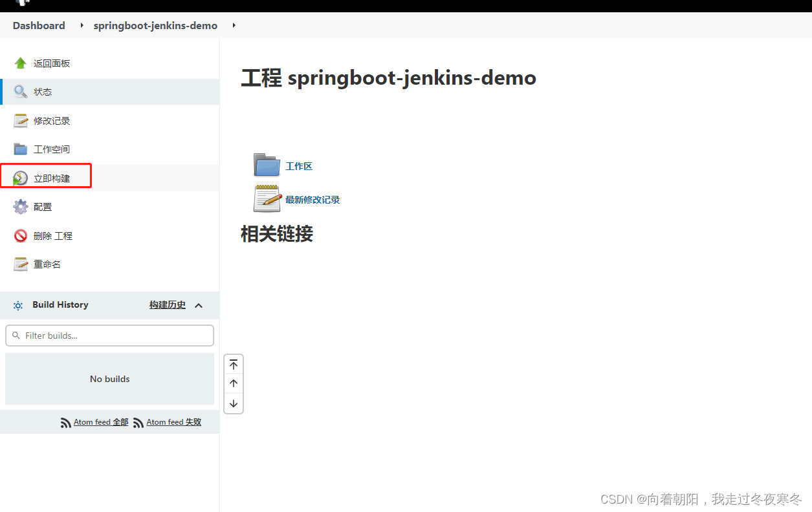Click the RSS icon for Atom feed 失败
Viewport: 812px width, 512px height.
[138, 423]
